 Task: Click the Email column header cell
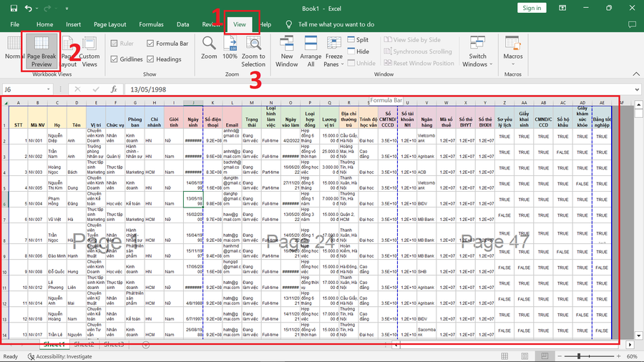click(x=232, y=118)
